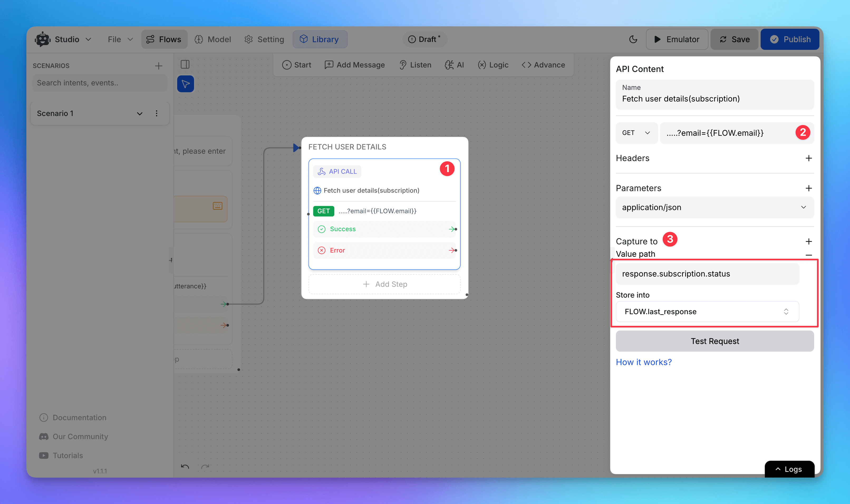Screen dimensions: 850x504
Task: Add a parameter with plus icon
Action: pyautogui.click(x=809, y=188)
